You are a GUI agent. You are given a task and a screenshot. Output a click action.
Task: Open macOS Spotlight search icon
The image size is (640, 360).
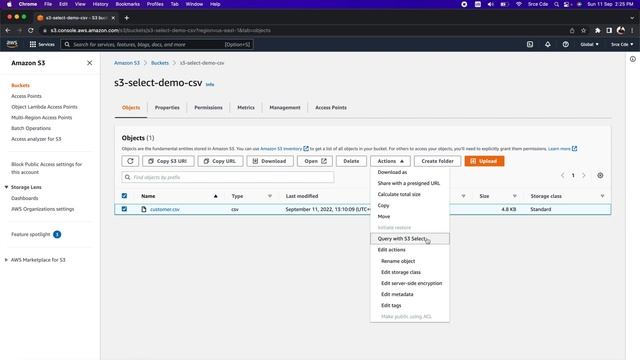pos(556,4)
